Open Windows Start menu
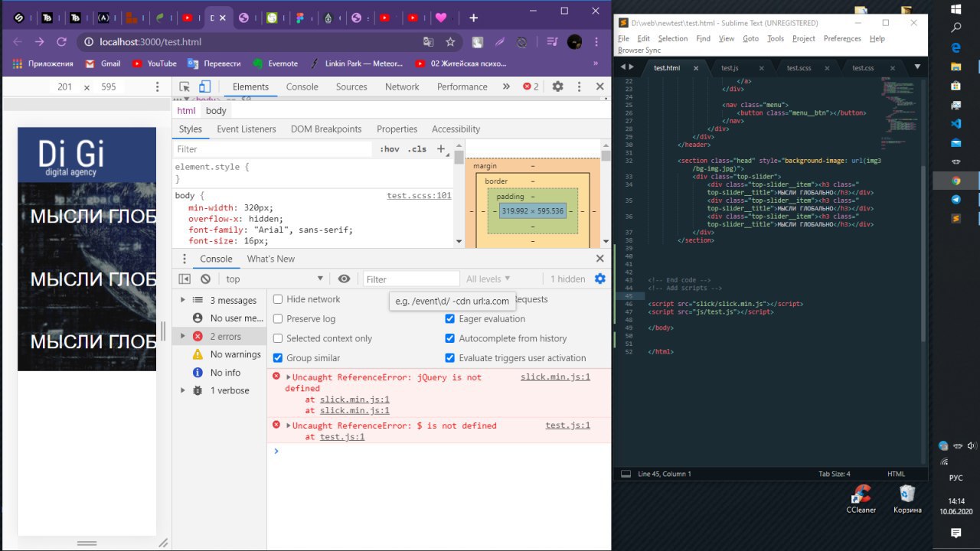 955,9
